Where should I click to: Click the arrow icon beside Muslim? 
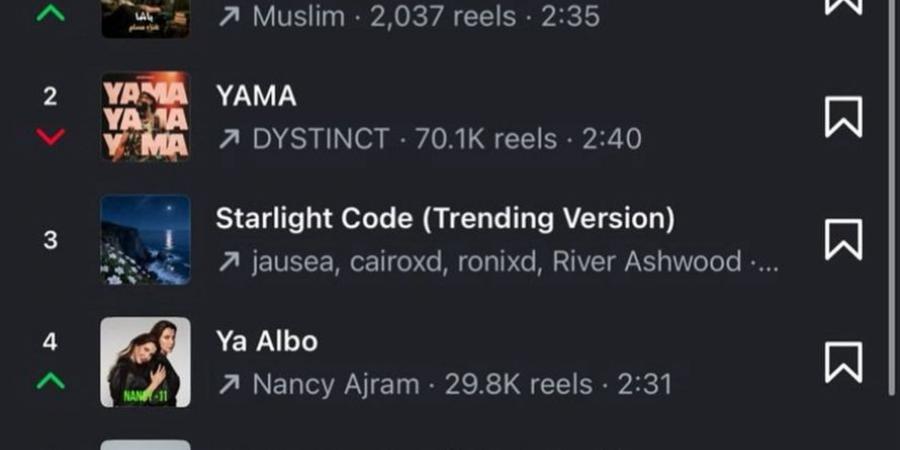[x=230, y=17]
